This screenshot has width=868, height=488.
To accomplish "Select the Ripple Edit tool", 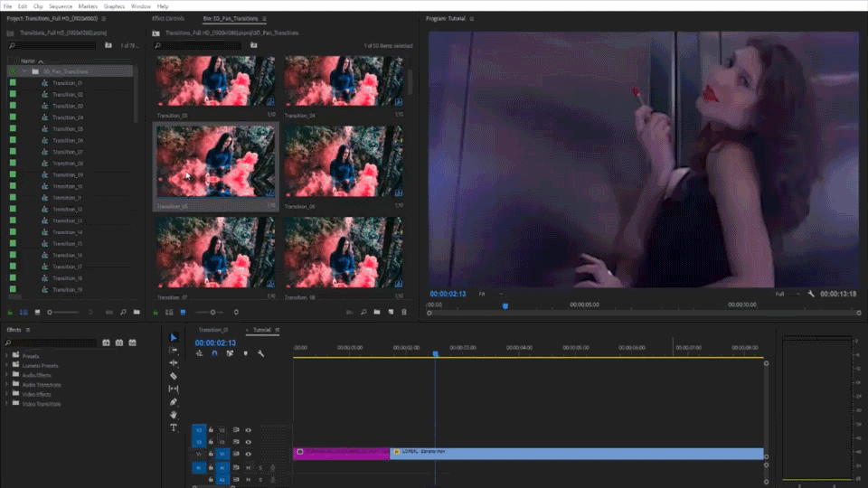I will [174, 363].
